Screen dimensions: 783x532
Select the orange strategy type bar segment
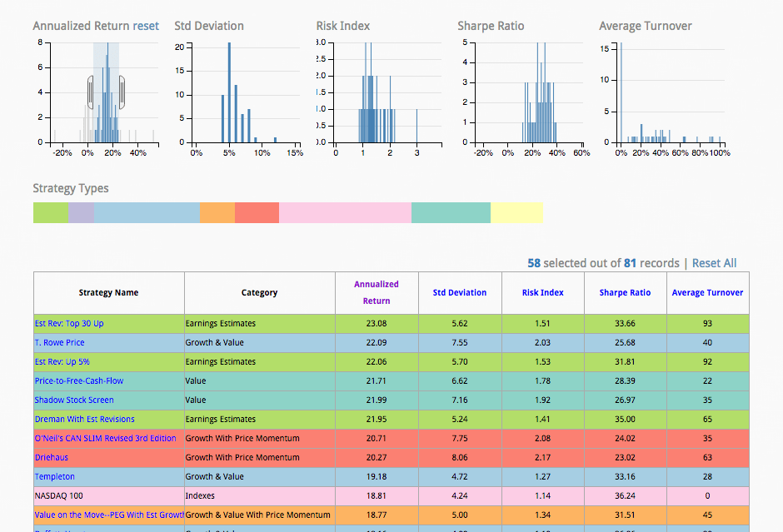(217, 212)
